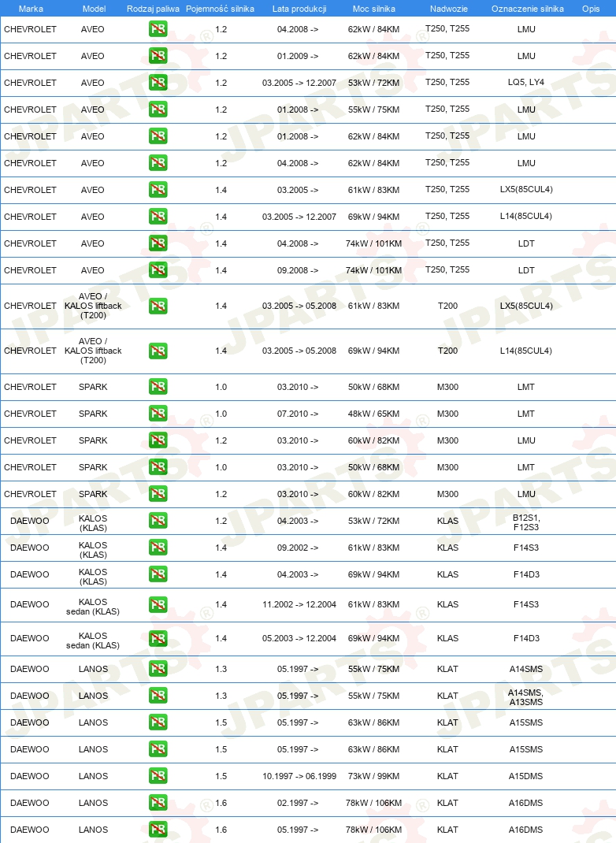Click fuel icon in DAEWOO KALOS 1.2 B12S1 row
The width and height of the screenshot is (616, 843).
[158, 521]
